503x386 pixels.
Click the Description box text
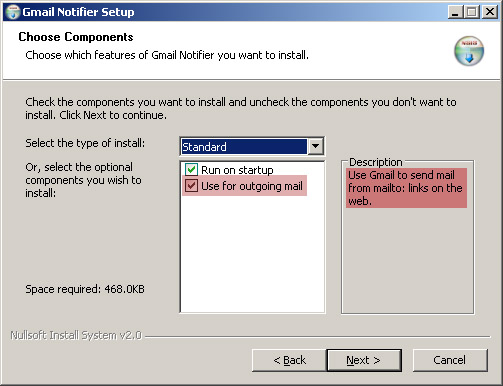406,188
